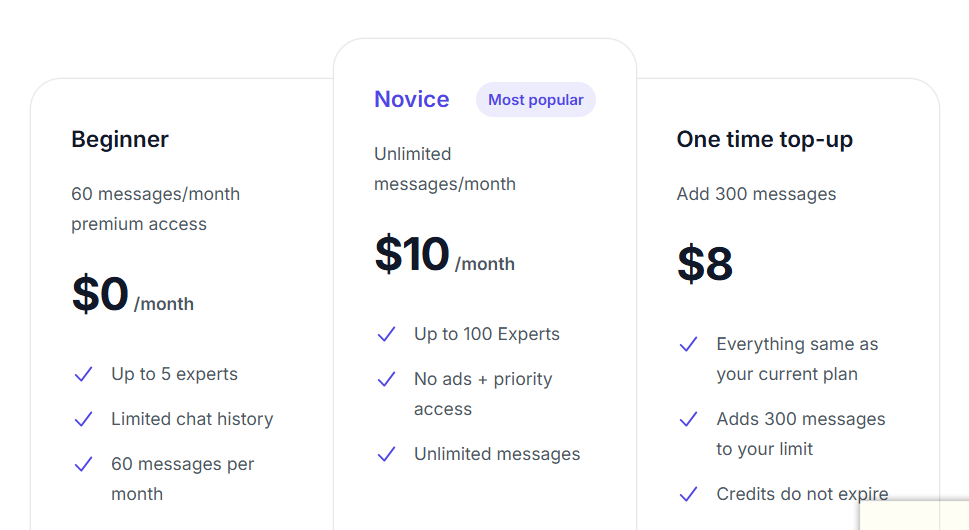The image size is (969, 530).
Task: Select the One time top-up heading
Action: click(764, 140)
